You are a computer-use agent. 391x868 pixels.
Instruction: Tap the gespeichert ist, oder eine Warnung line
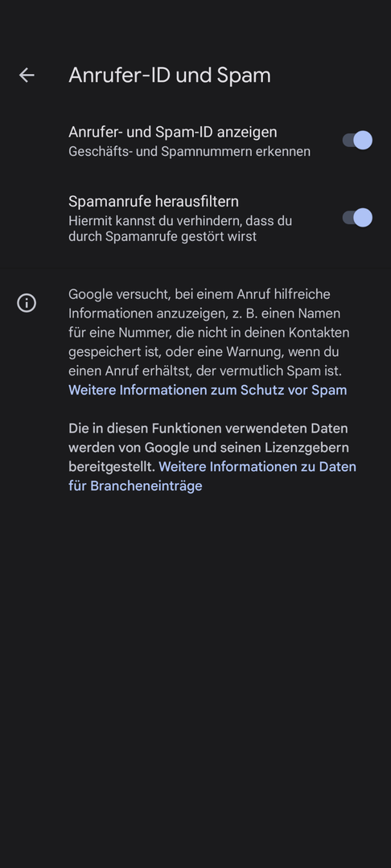[x=204, y=352]
